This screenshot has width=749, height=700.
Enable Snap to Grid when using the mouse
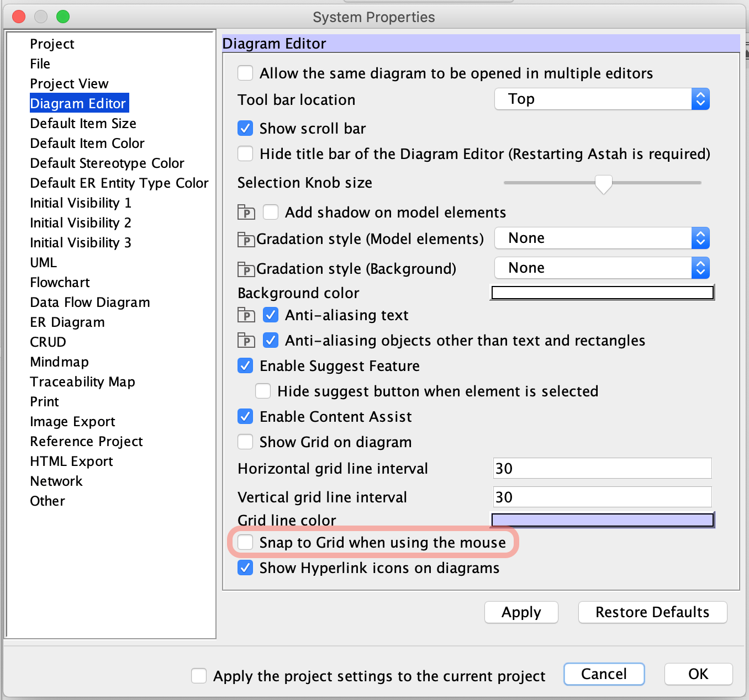[x=245, y=542]
